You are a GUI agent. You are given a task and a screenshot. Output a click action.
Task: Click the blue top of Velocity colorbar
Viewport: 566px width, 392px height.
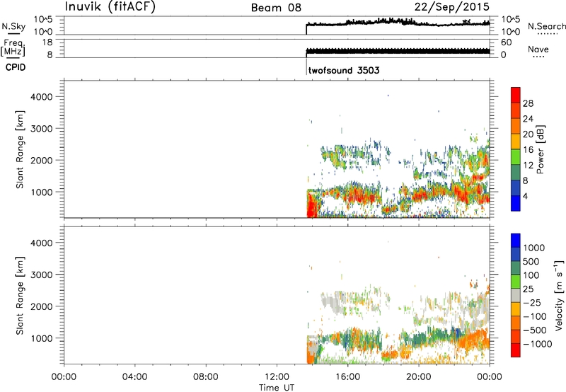[516, 241]
